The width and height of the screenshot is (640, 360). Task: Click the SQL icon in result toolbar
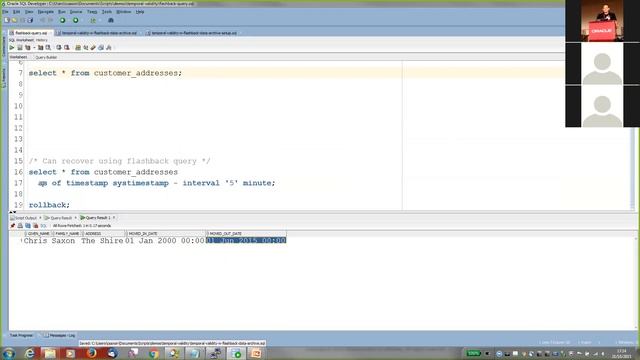click(43, 225)
